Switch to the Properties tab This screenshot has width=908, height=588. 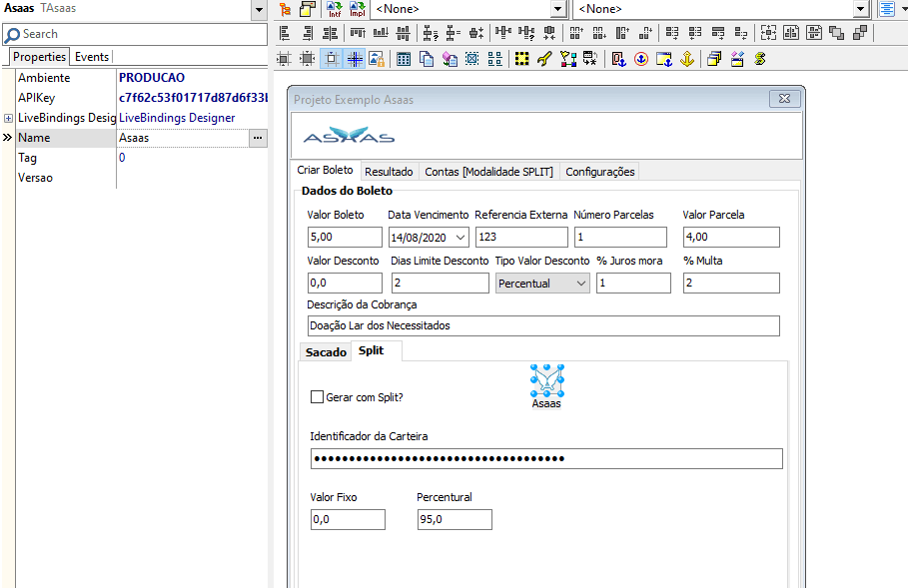(39, 57)
